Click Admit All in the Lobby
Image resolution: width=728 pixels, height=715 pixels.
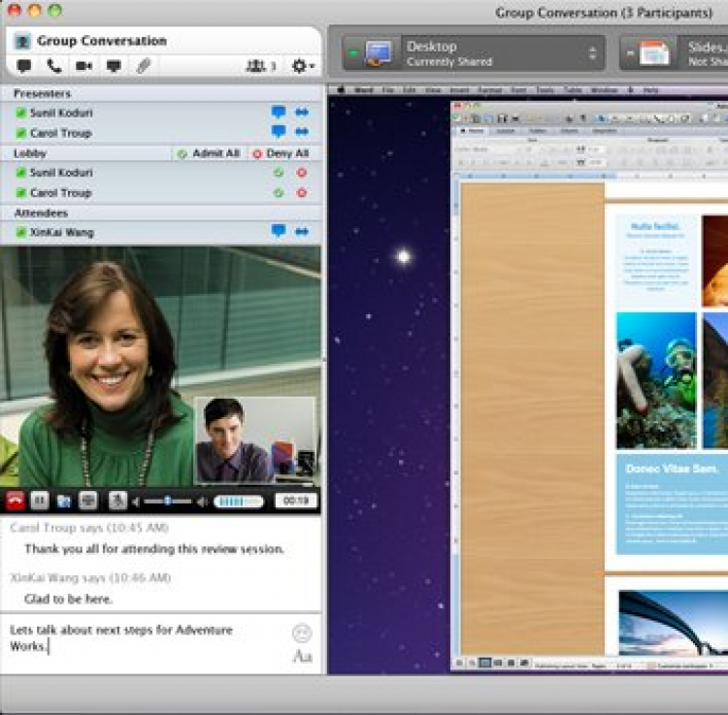click(209, 153)
